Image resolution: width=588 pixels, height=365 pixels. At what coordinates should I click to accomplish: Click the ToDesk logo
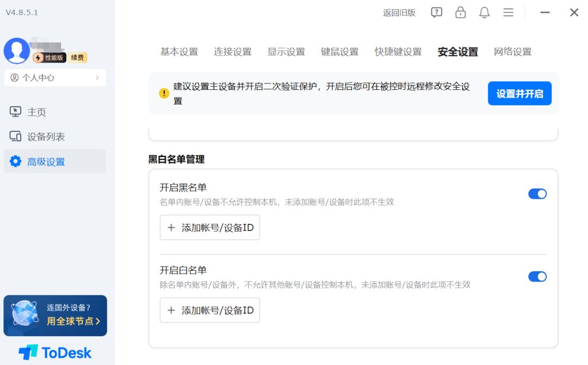pyautogui.click(x=55, y=352)
